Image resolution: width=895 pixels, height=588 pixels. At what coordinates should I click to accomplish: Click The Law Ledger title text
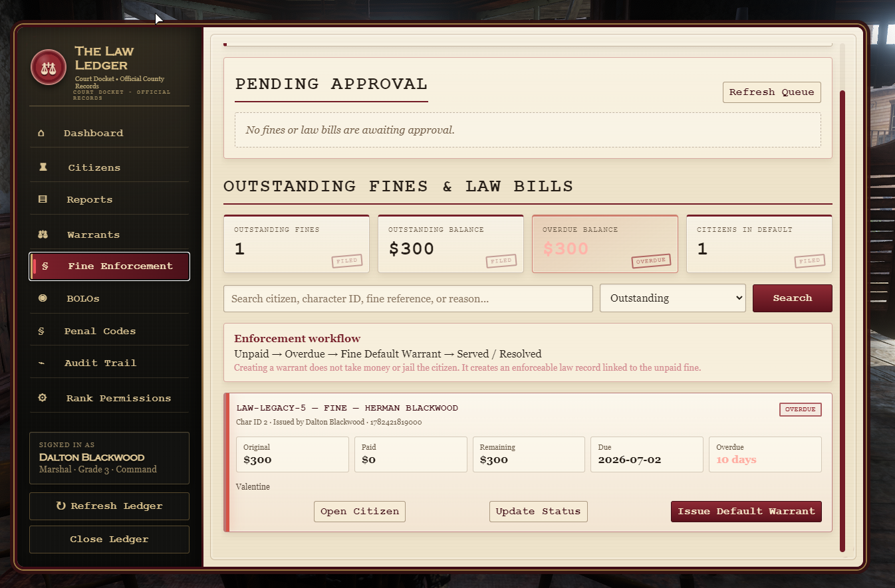(104, 58)
